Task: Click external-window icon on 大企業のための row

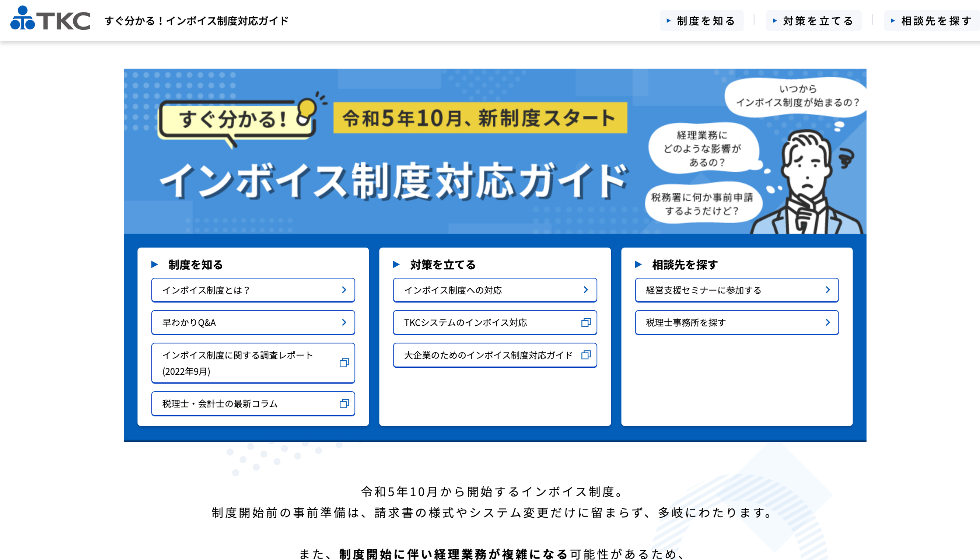Action: 586,355
